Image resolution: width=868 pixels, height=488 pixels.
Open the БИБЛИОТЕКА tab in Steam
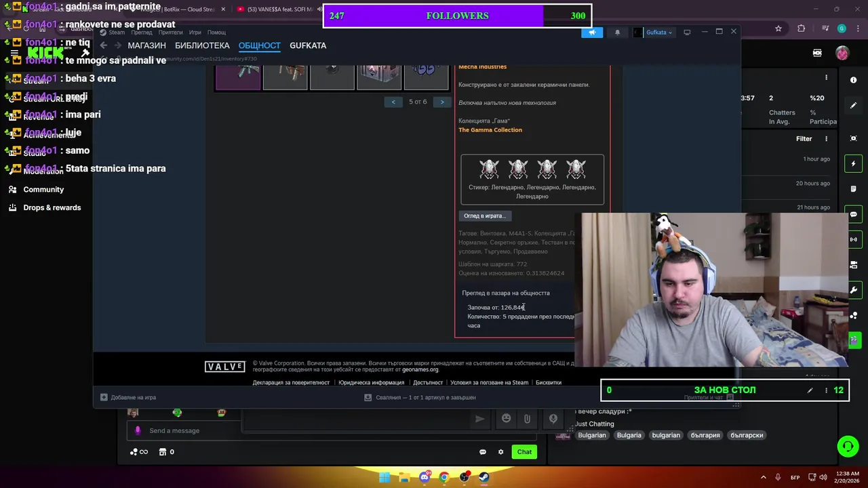click(202, 45)
